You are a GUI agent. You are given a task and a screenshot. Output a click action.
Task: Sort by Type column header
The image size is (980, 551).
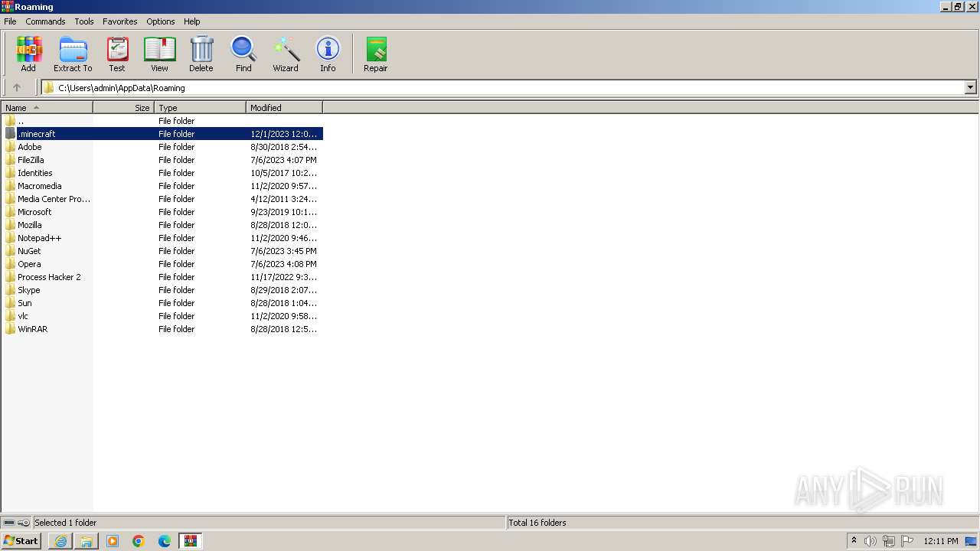200,108
